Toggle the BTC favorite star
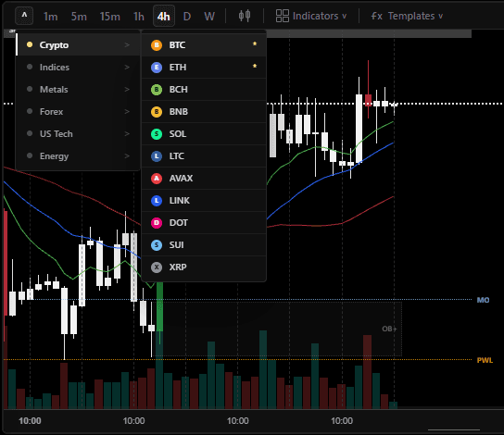Screen dimensions: 504x435 coord(255,43)
